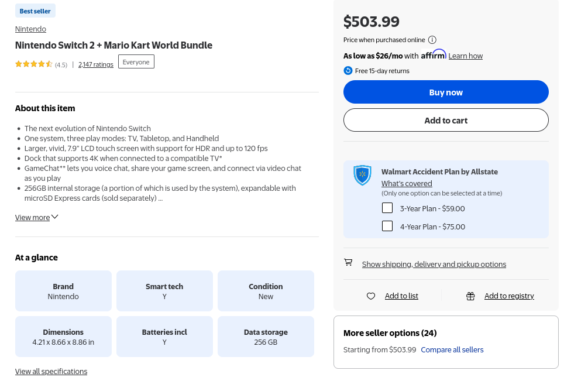Viewport: 588px width, 391px height.
Task: Click the 'Dock that supports 4K' bullet
Action: tap(123, 159)
